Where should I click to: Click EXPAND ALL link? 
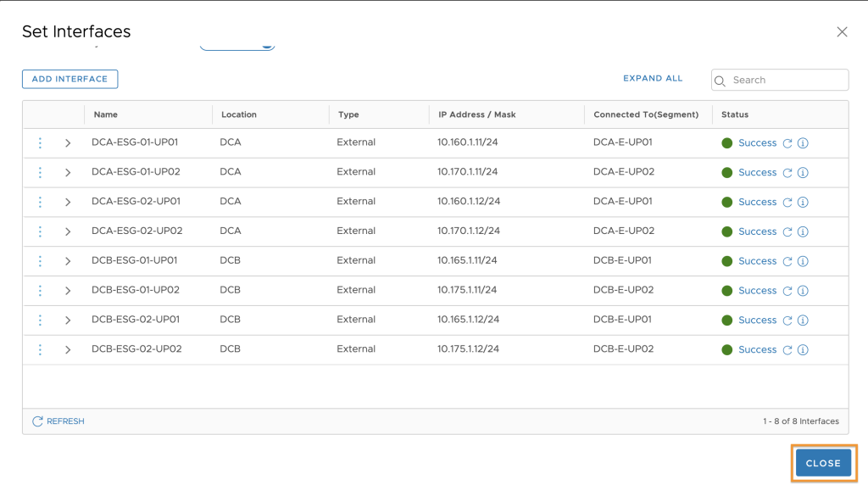pos(653,78)
